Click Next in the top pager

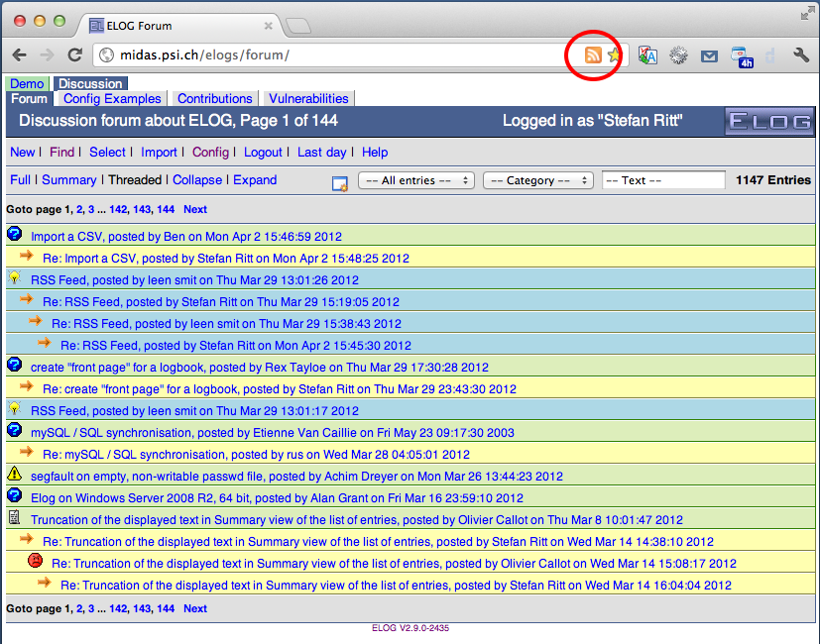(195, 210)
